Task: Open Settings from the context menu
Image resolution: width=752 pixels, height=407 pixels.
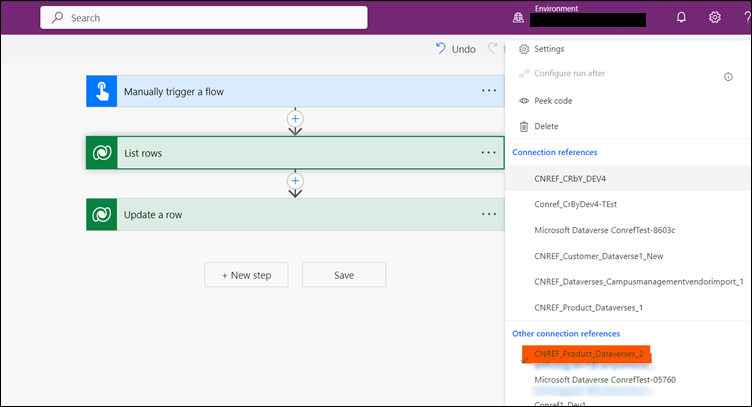Action: pyautogui.click(x=549, y=49)
